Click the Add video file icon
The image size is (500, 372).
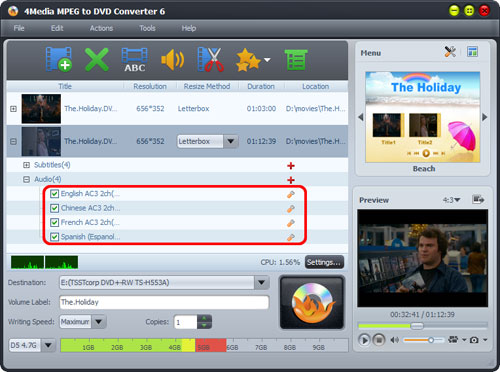tap(59, 59)
